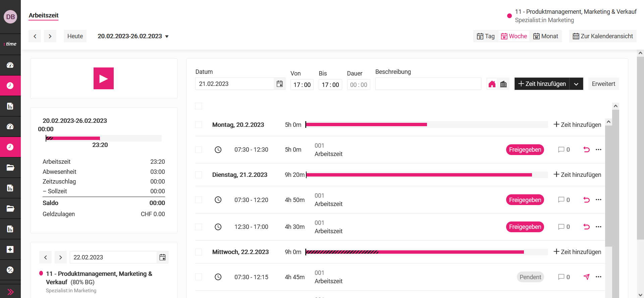This screenshot has width=644, height=298.
Task: Switch to the Tag view
Action: [x=486, y=36]
